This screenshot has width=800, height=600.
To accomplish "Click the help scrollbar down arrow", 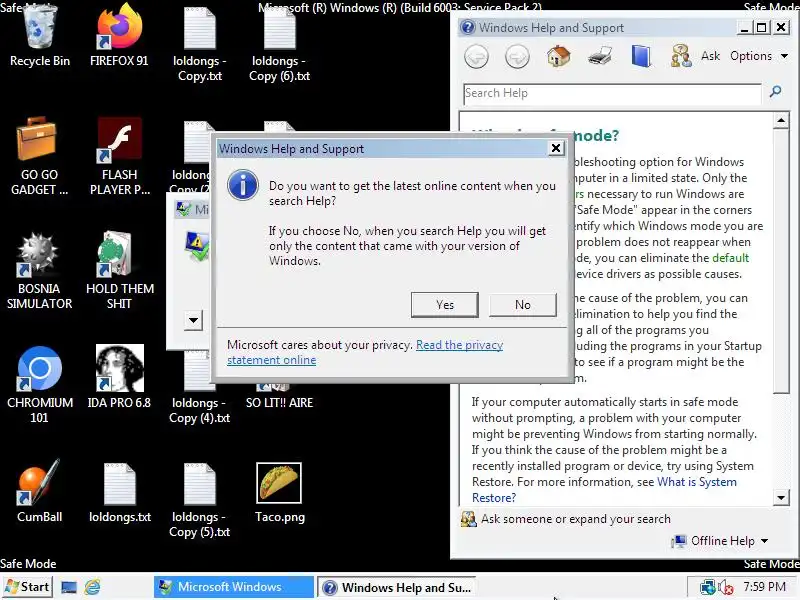I will pos(781,497).
